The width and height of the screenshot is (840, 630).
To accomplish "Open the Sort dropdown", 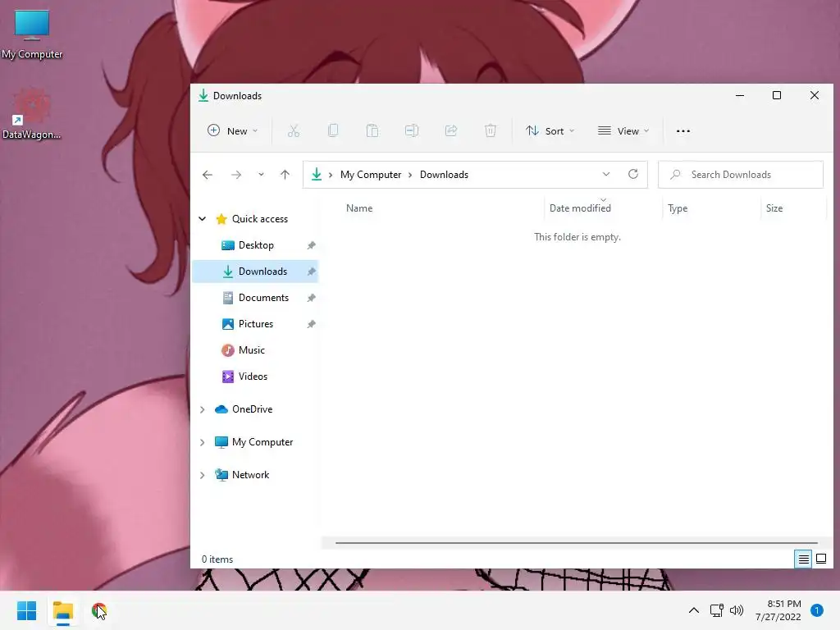I will click(x=550, y=130).
